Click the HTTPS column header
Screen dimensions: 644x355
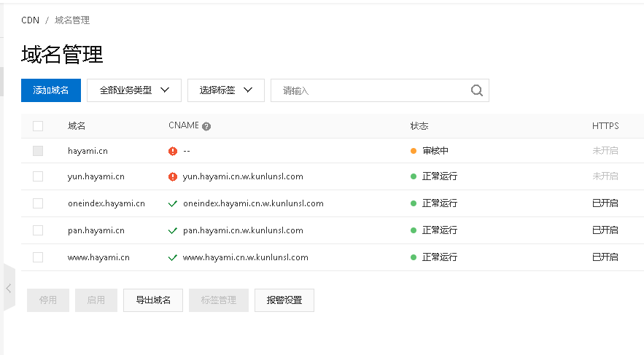[605, 126]
